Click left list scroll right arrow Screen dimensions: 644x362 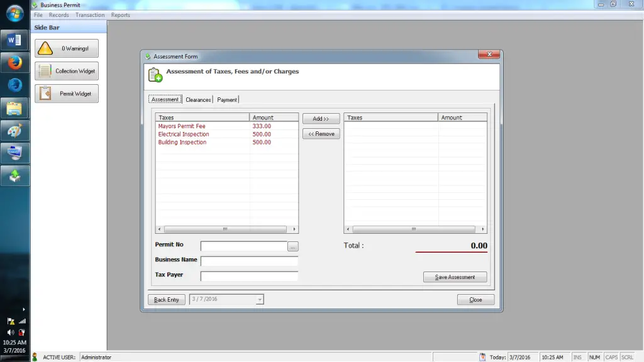tap(294, 229)
